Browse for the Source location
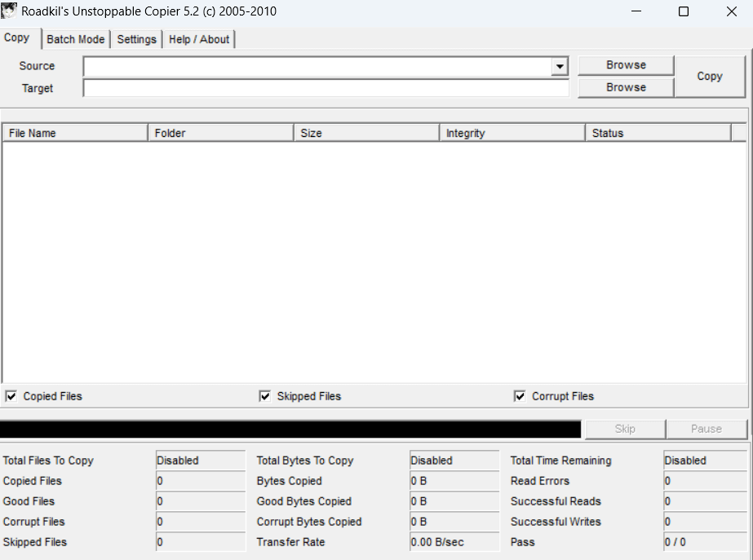 [x=626, y=65]
